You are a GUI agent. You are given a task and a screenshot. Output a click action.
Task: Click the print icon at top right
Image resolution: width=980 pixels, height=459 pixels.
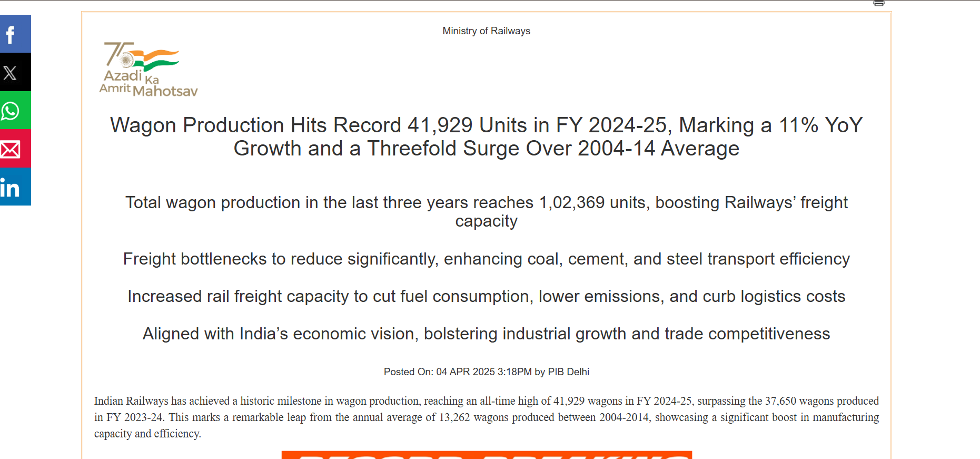[878, 3]
